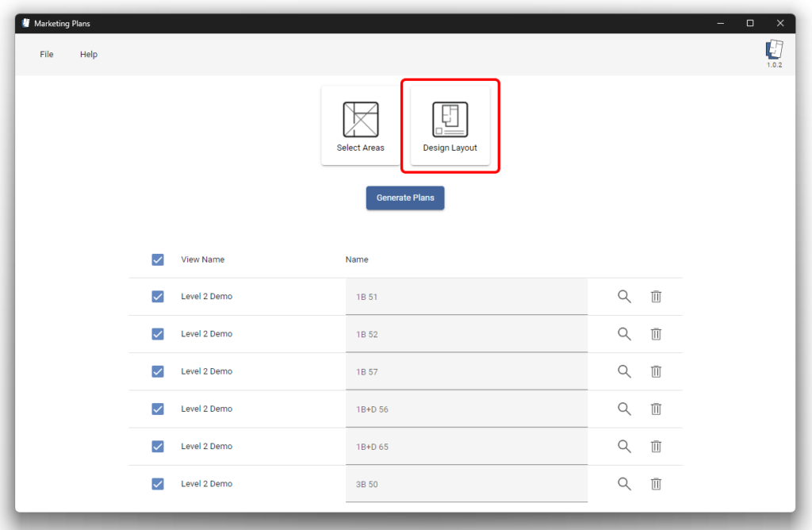Select the name field containing 1B+D 65
This screenshot has height=530, width=812.
pyautogui.click(x=466, y=446)
